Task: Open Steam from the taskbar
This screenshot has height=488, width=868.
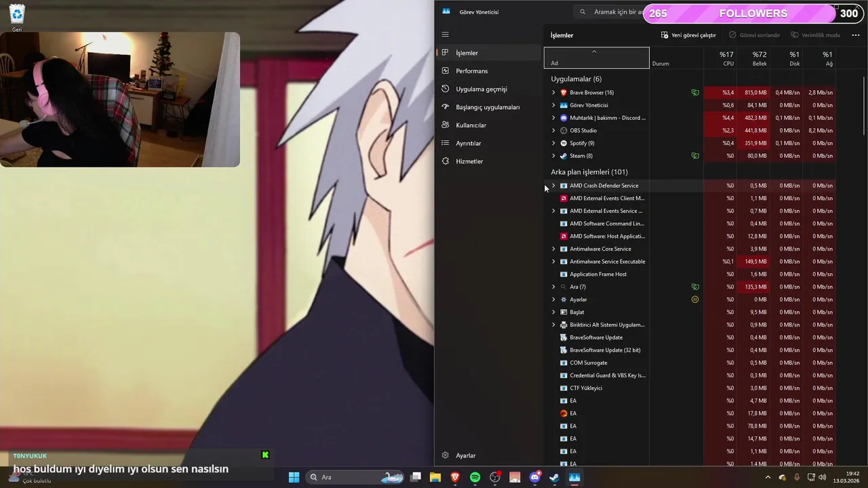Action: click(x=554, y=477)
